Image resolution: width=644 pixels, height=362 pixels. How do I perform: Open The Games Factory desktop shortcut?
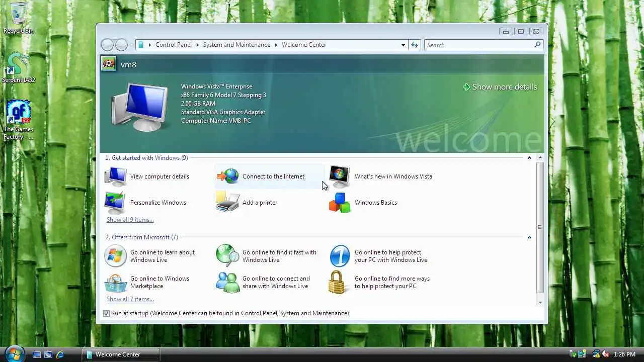tap(19, 120)
